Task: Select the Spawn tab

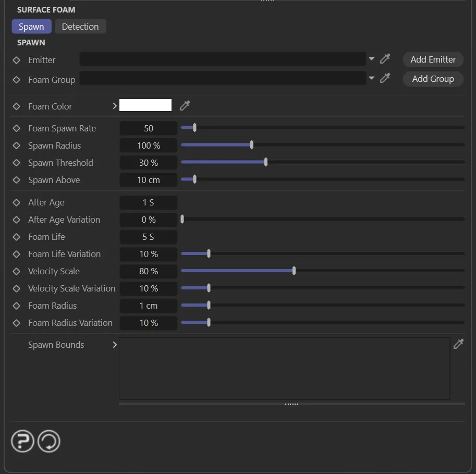Action: tap(31, 27)
